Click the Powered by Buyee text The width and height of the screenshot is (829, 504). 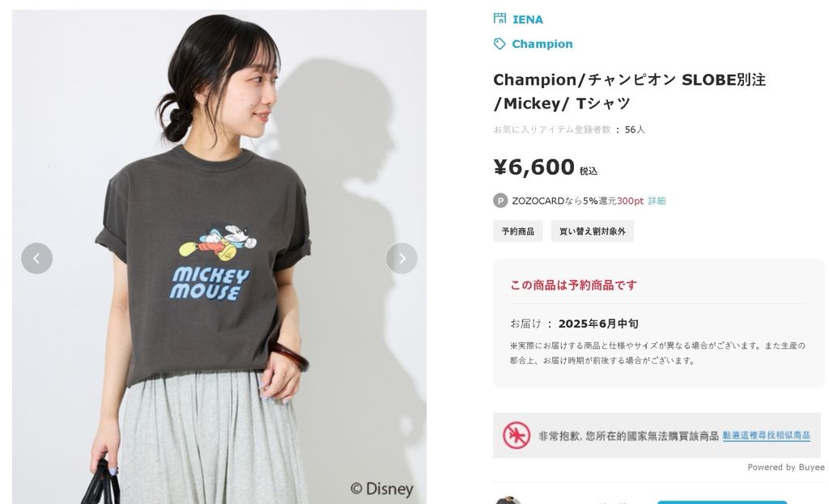coord(785,467)
